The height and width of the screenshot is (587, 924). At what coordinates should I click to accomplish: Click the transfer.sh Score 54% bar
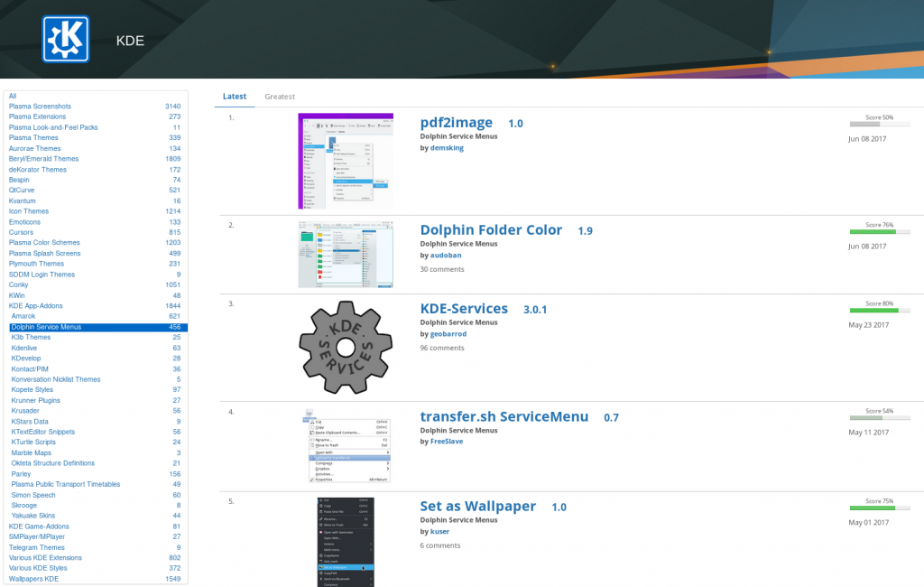point(880,418)
